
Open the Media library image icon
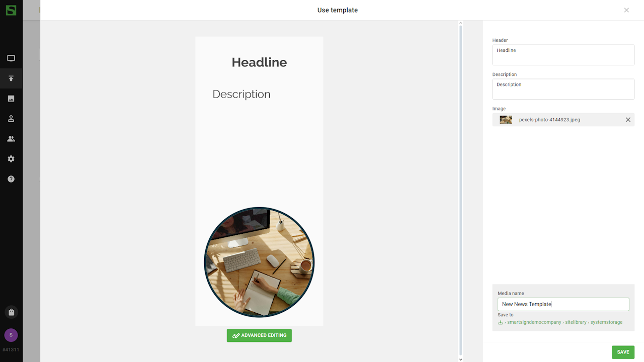(11, 99)
